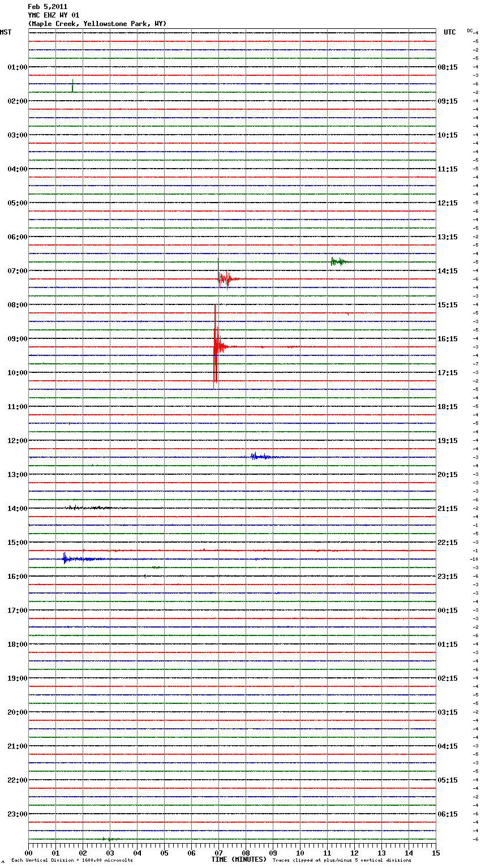Click the "08:15" UTC time label
The height and width of the screenshot is (868, 481).
click(x=448, y=67)
